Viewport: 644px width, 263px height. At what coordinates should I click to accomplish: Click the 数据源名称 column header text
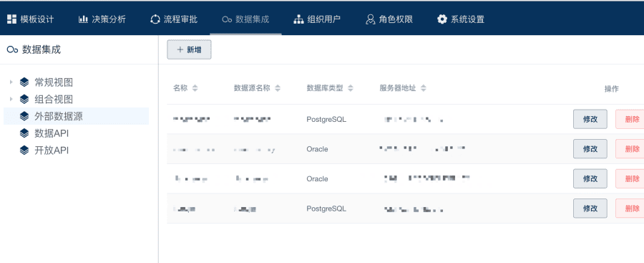tap(252, 88)
